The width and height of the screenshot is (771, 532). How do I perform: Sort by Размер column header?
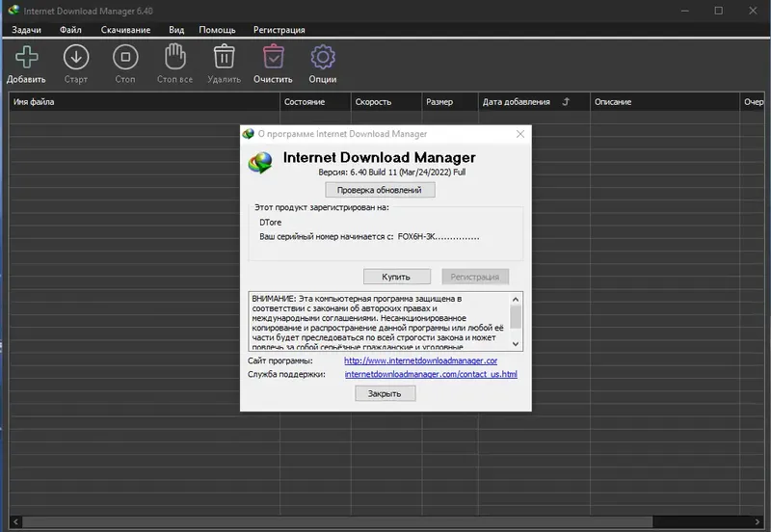click(450, 102)
